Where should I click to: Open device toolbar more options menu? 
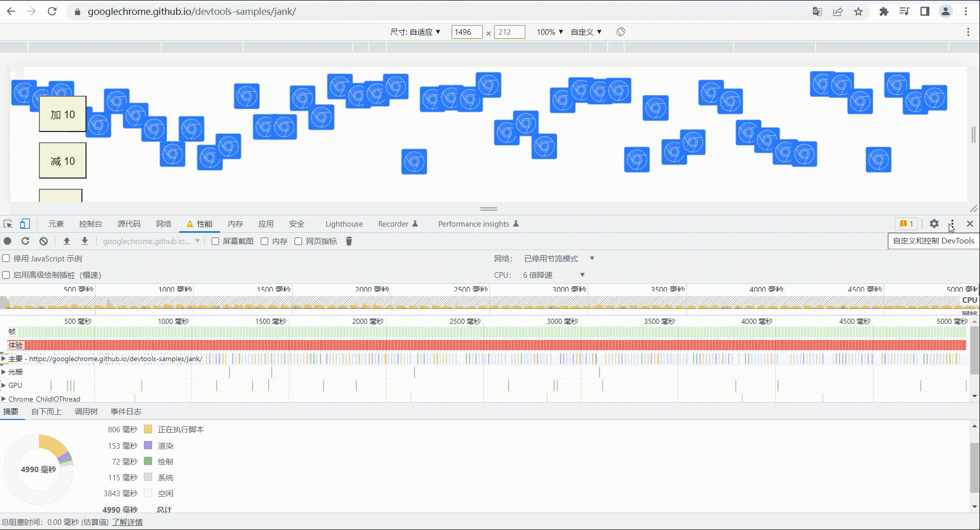[968, 32]
